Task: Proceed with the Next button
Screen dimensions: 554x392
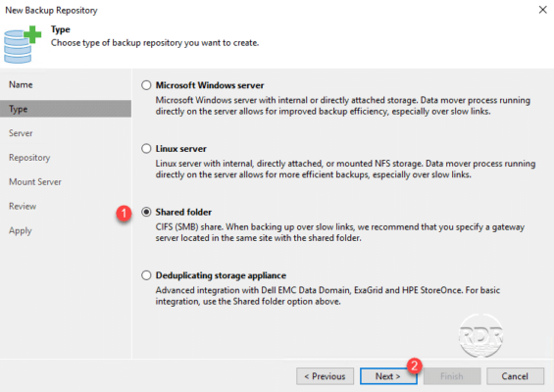Action: 388,376
